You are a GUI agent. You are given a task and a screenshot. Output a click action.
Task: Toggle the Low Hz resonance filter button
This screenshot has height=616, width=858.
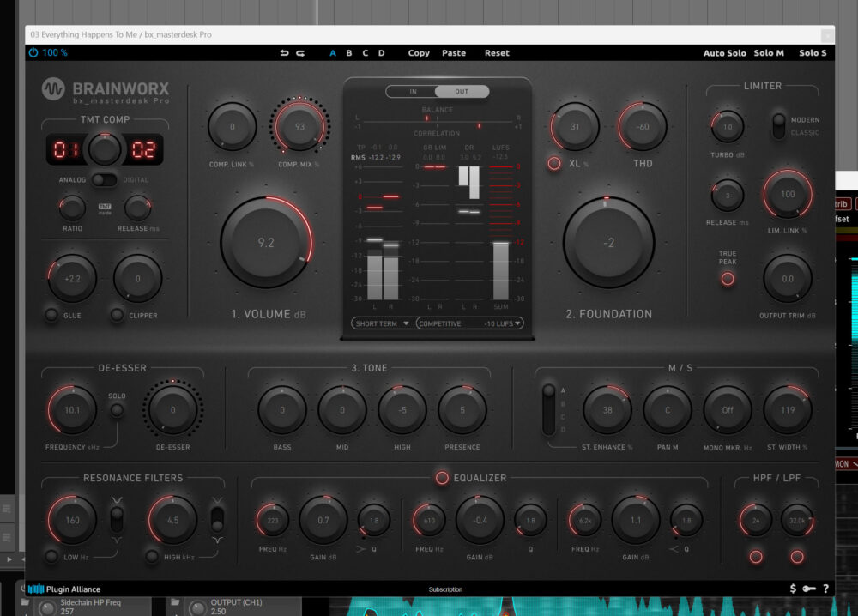(x=51, y=557)
